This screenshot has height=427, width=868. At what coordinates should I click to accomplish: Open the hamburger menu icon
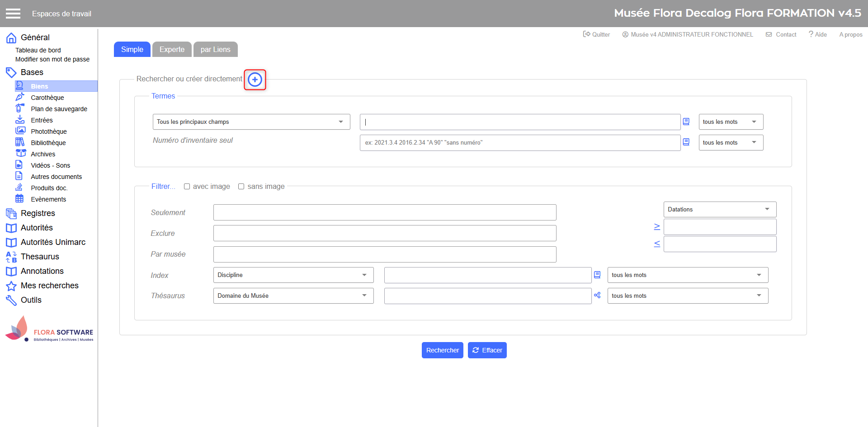[x=13, y=14]
